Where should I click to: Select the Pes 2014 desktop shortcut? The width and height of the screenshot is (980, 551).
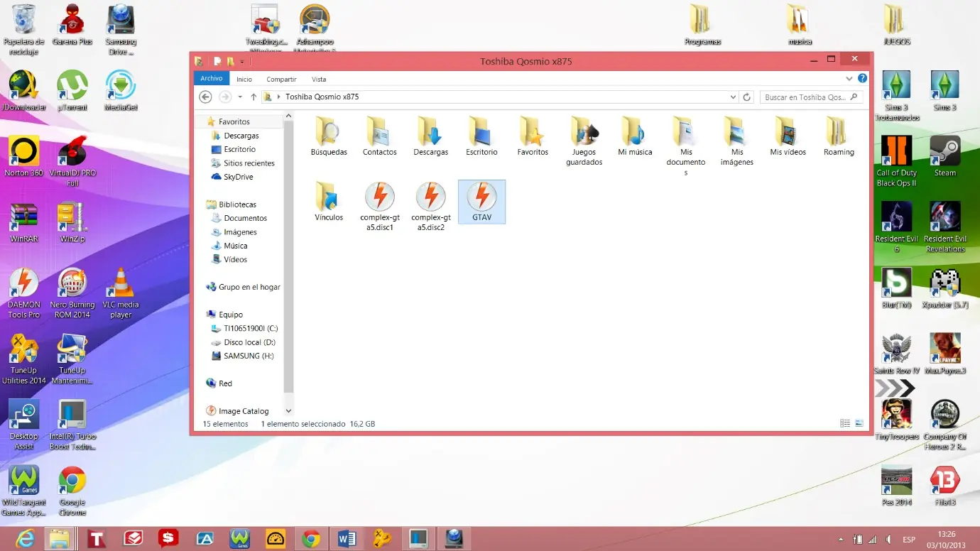coord(896,486)
